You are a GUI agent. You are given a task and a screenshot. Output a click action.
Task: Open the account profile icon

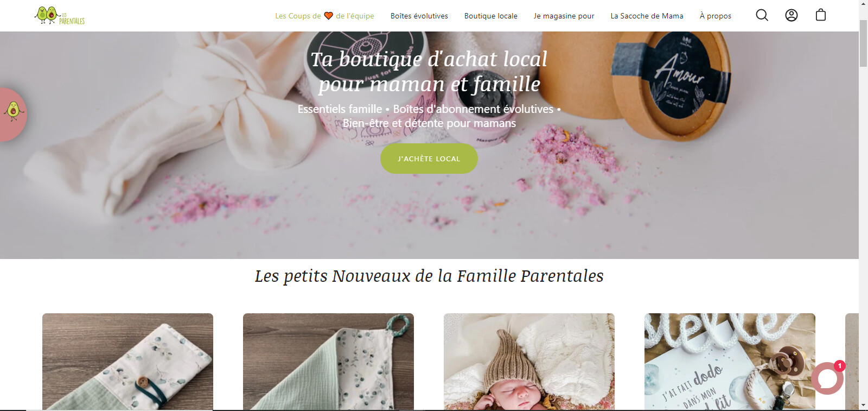pyautogui.click(x=792, y=15)
